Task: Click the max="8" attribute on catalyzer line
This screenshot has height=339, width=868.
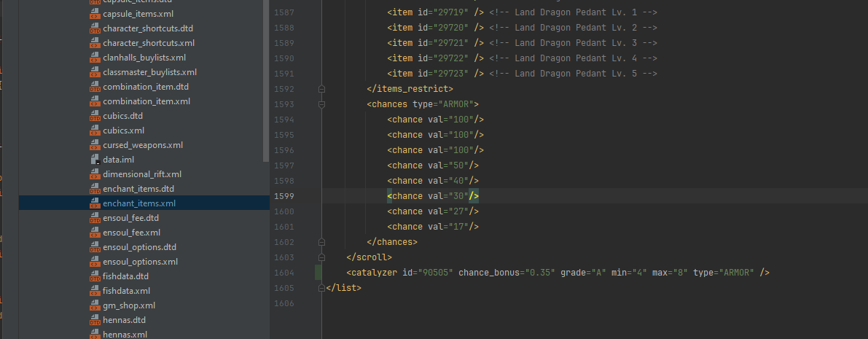Action: (x=670, y=273)
